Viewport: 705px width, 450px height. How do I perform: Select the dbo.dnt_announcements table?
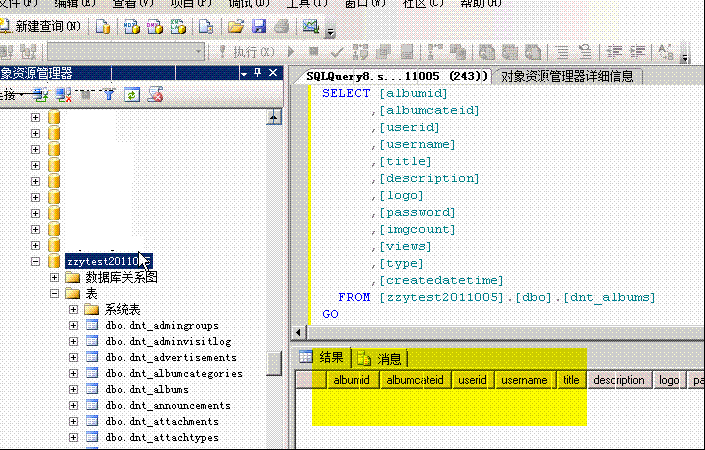pyautogui.click(x=168, y=406)
